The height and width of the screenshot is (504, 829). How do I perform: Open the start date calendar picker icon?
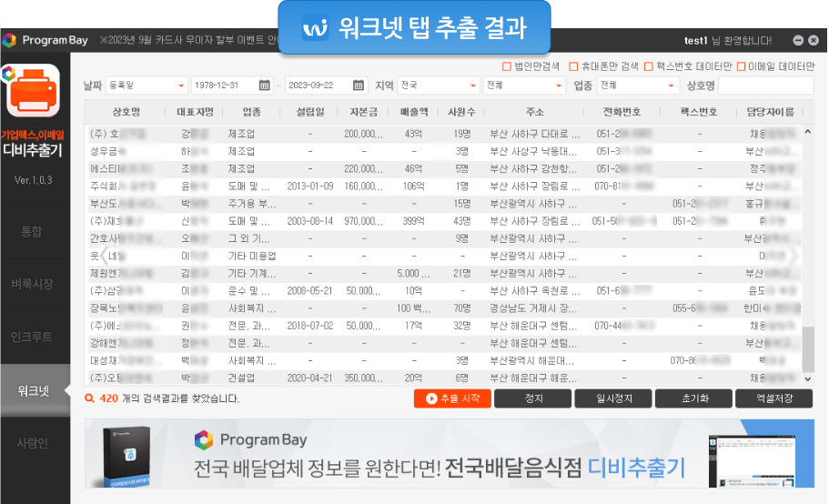click(x=264, y=85)
